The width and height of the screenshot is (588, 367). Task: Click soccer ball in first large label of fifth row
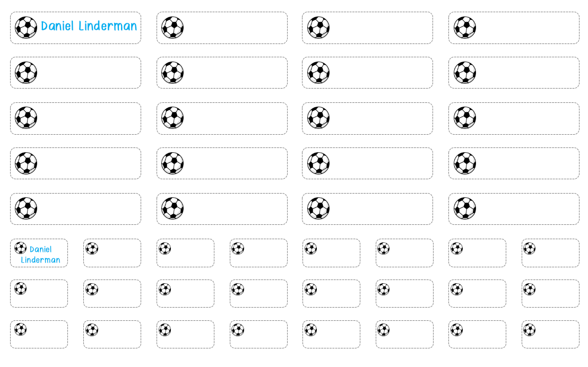pyautogui.click(x=26, y=208)
